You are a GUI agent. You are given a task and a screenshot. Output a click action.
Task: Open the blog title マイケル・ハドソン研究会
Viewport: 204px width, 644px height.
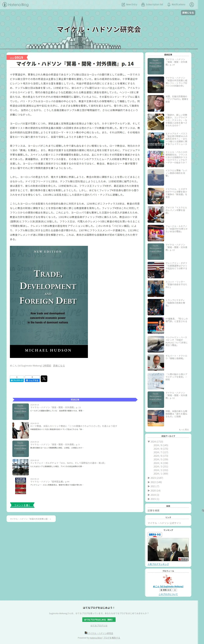click(99, 30)
